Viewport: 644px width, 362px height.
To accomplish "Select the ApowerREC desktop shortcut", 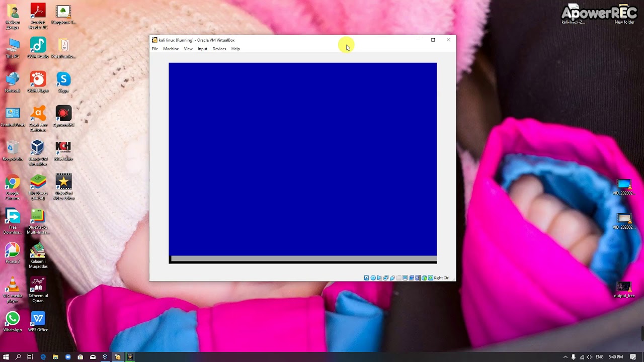I will coord(63,117).
